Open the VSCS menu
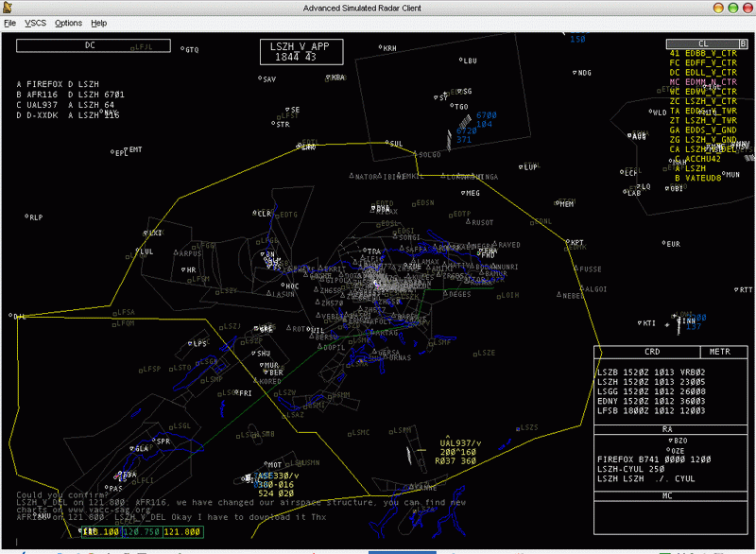 tap(35, 23)
